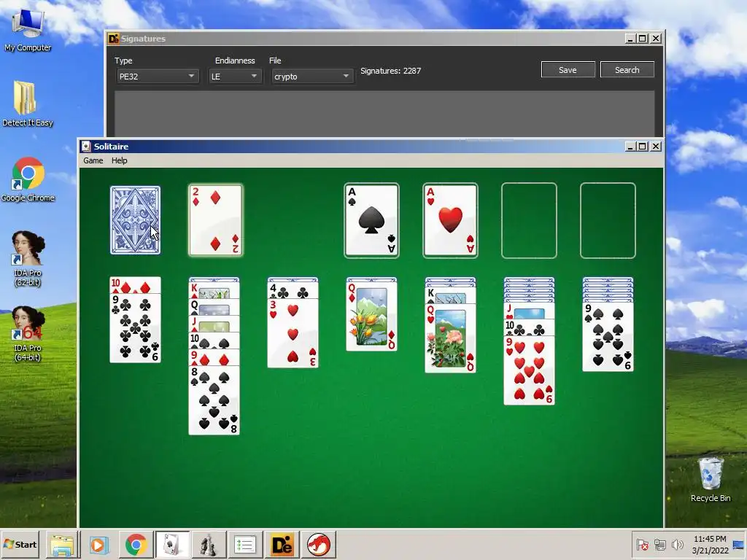Open the chess game taskbar icon

(x=208, y=545)
